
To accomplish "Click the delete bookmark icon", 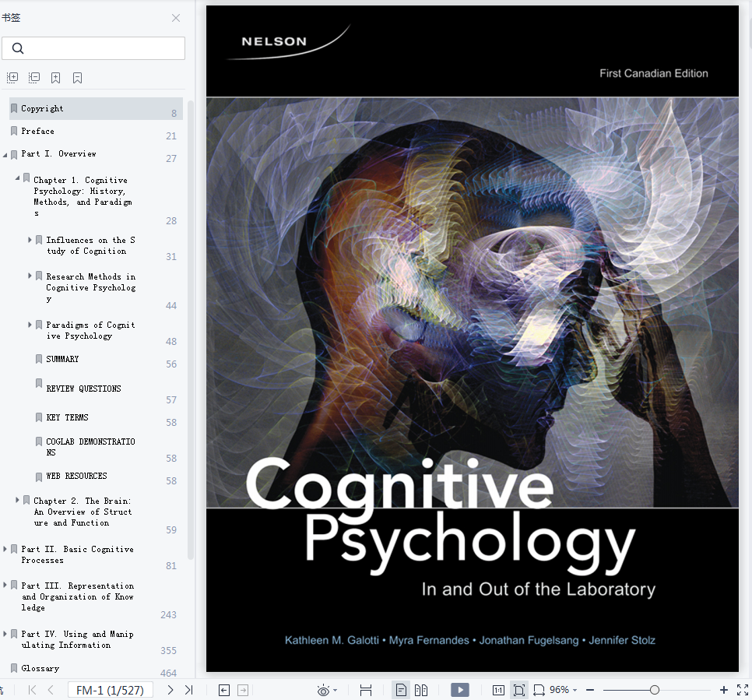I will coord(78,78).
